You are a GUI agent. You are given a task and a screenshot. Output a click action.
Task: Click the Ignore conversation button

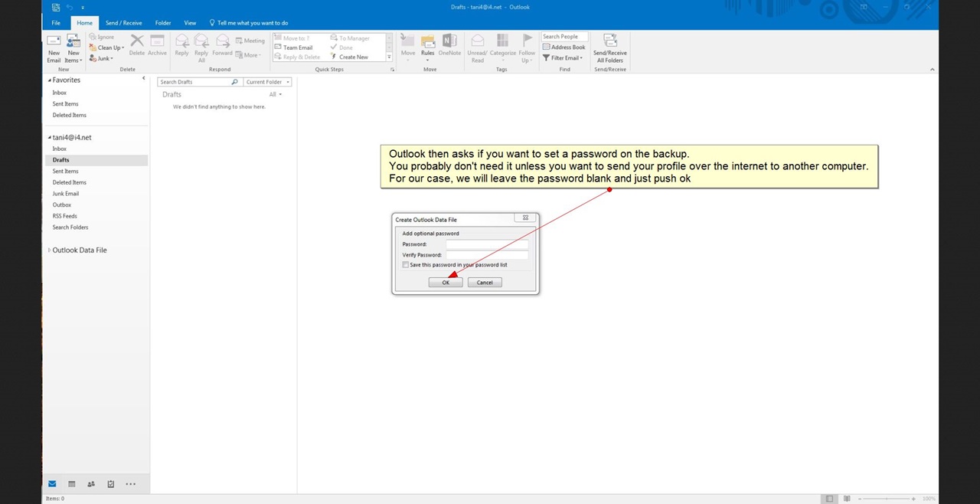click(x=102, y=37)
